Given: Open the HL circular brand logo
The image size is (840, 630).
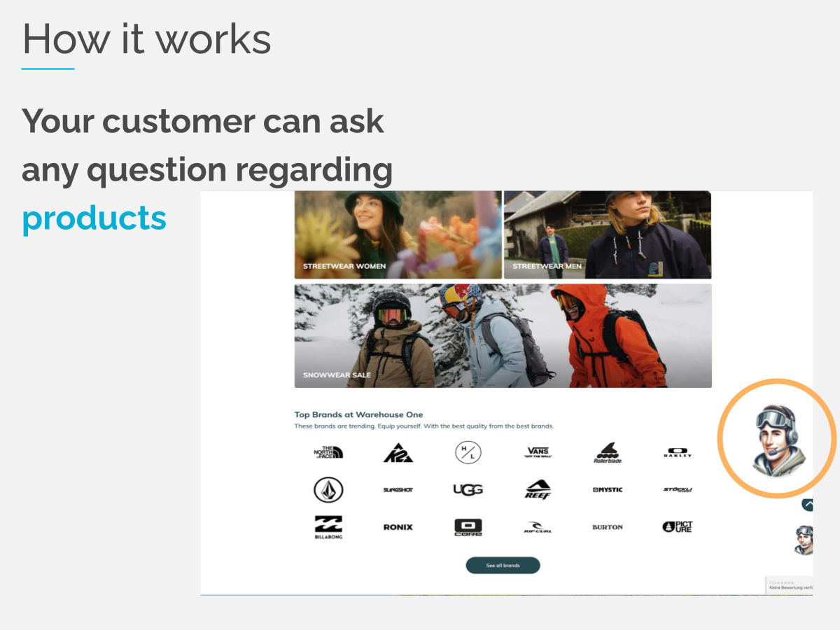Looking at the screenshot, I should point(468,452).
